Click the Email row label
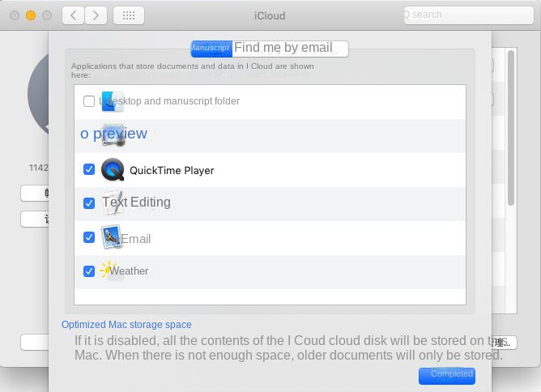541x392 pixels. (136, 239)
